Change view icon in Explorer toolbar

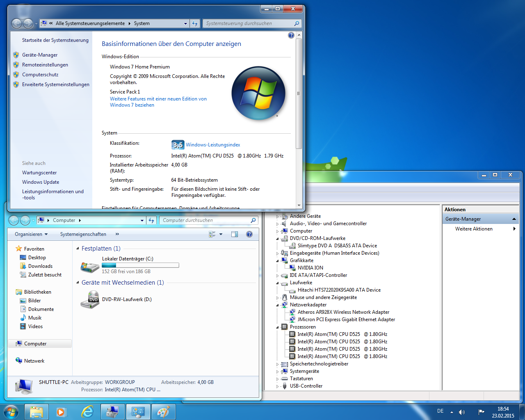click(212, 234)
